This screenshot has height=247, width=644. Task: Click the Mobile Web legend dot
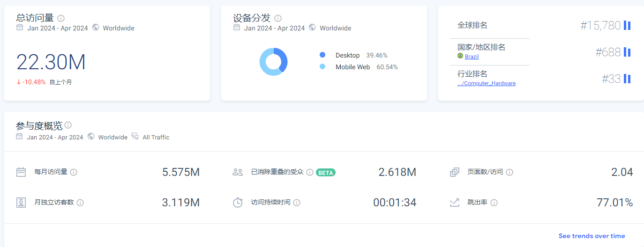[x=322, y=67]
